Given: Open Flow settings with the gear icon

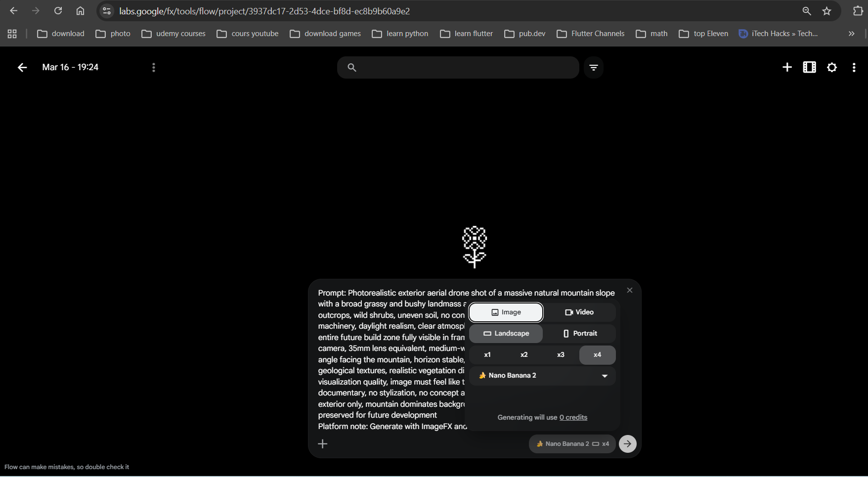Looking at the screenshot, I should click(832, 67).
